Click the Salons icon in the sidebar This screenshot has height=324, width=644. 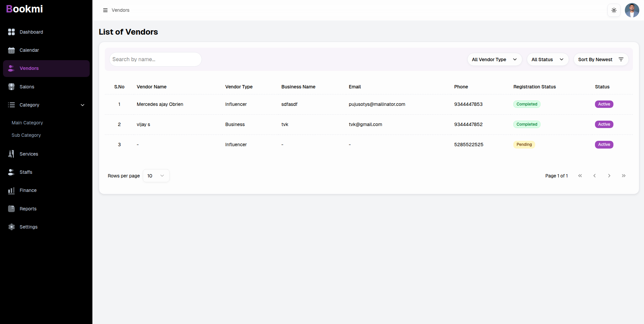coord(11,87)
